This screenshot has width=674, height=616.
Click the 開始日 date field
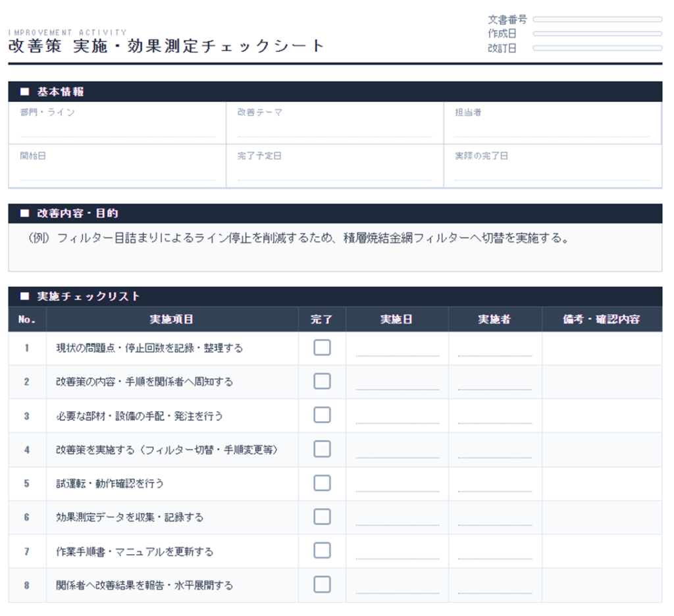pyautogui.click(x=117, y=173)
